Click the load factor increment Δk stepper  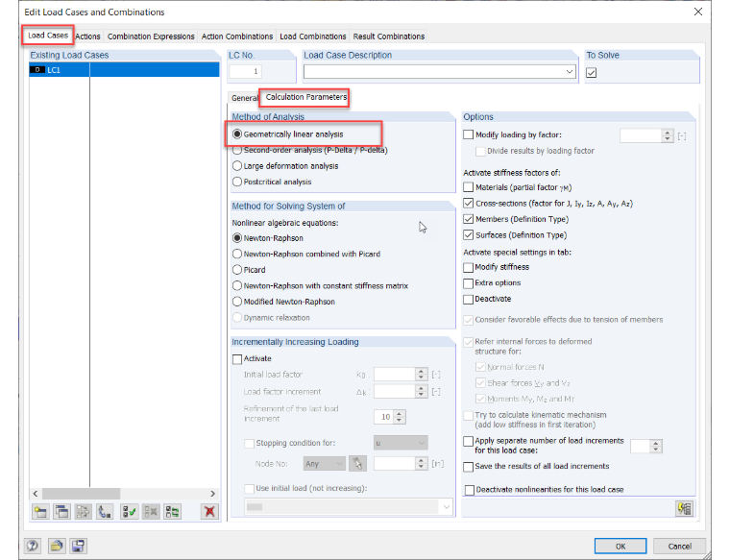(x=421, y=392)
